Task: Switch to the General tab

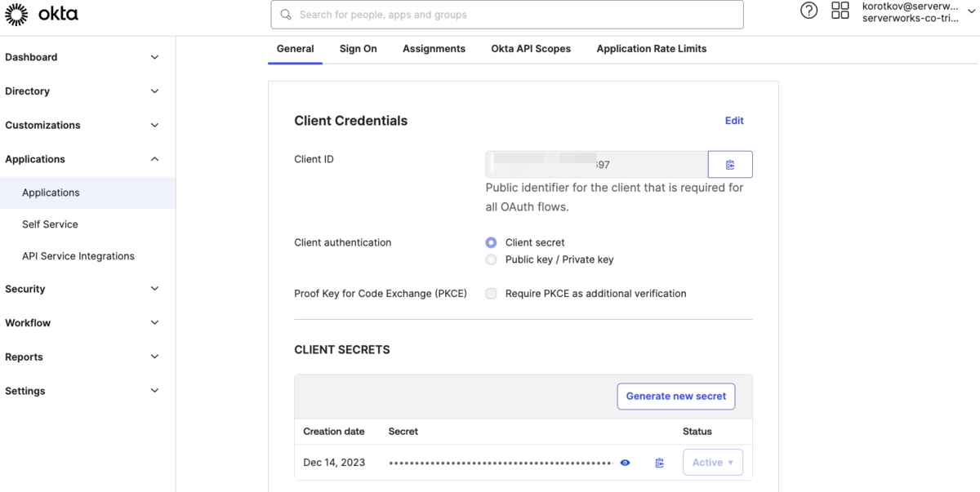Action: click(x=296, y=49)
